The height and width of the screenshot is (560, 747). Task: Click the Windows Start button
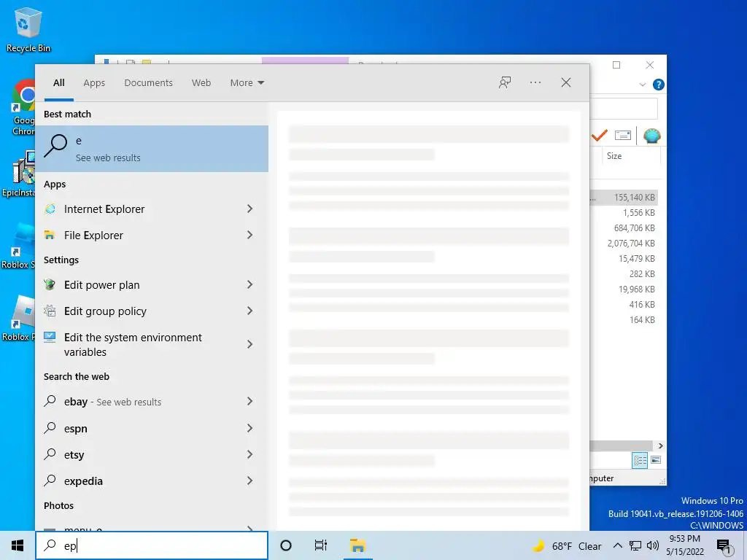(x=18, y=545)
